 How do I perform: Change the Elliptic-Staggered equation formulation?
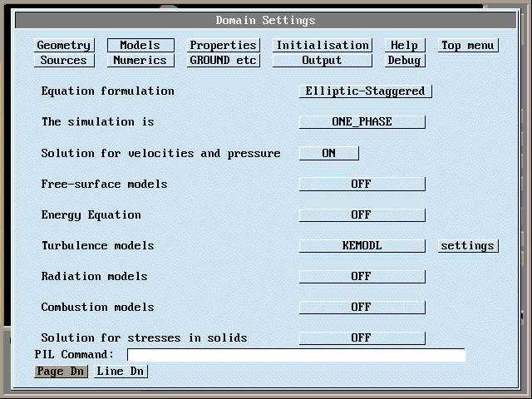365,91
